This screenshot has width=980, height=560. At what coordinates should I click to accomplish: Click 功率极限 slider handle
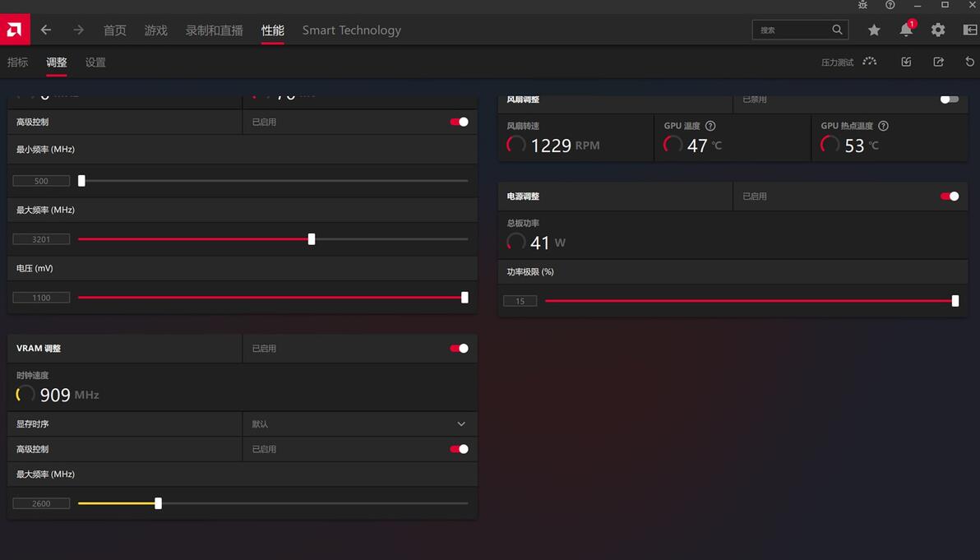pos(955,301)
